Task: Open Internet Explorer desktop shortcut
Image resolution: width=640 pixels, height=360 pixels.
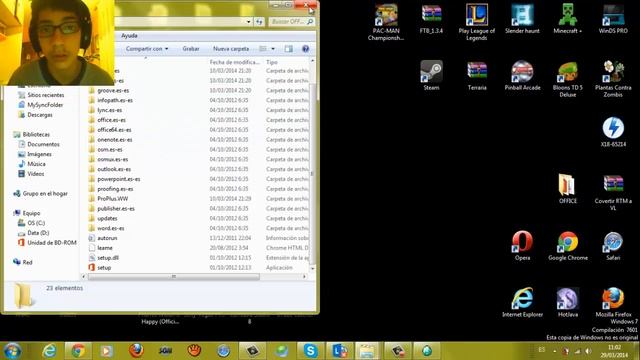Action: (522, 302)
